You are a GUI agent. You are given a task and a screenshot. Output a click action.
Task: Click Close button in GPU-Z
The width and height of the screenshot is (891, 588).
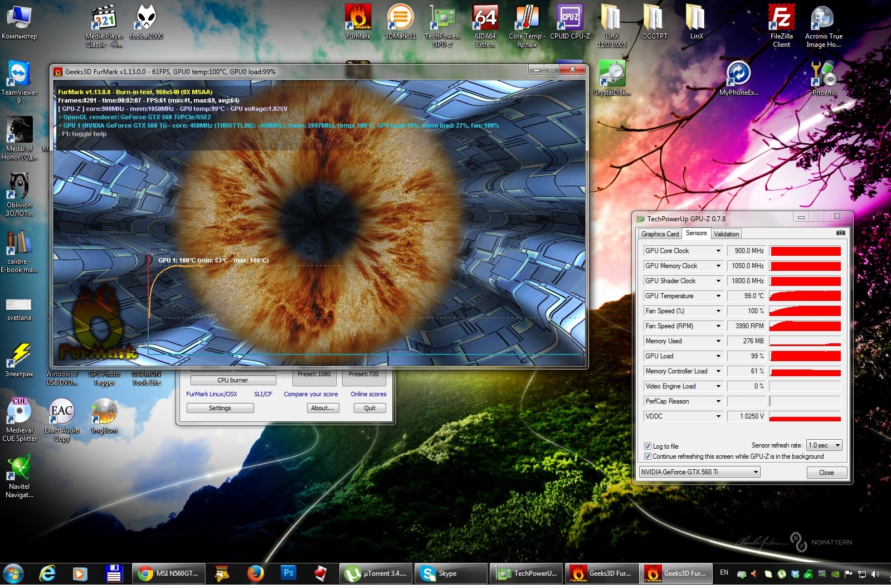pos(826,473)
